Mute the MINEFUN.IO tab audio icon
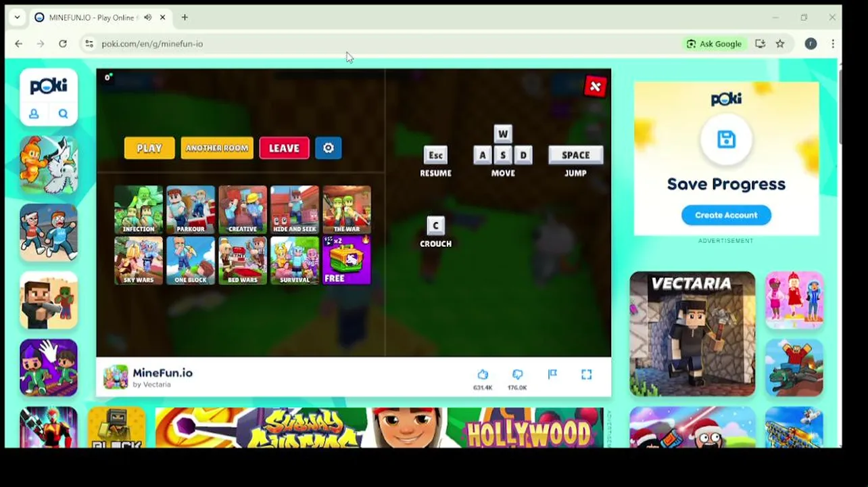 147,18
